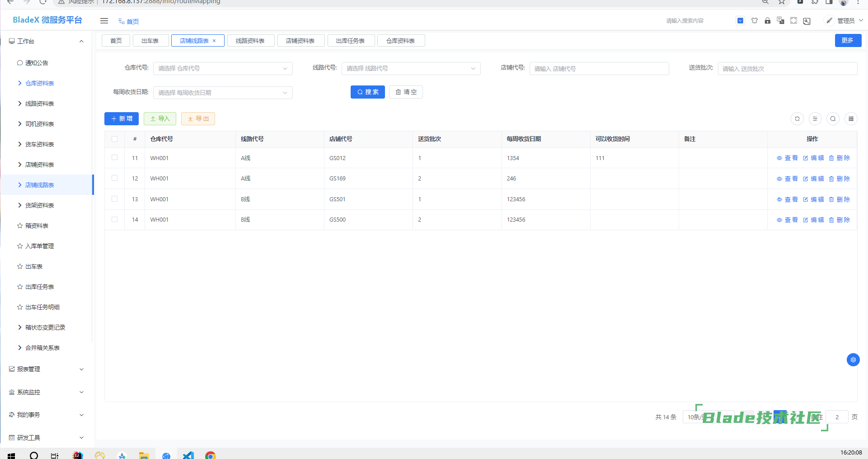The width and height of the screenshot is (868, 459).
Task: Click 导出 export button
Action: coord(198,118)
